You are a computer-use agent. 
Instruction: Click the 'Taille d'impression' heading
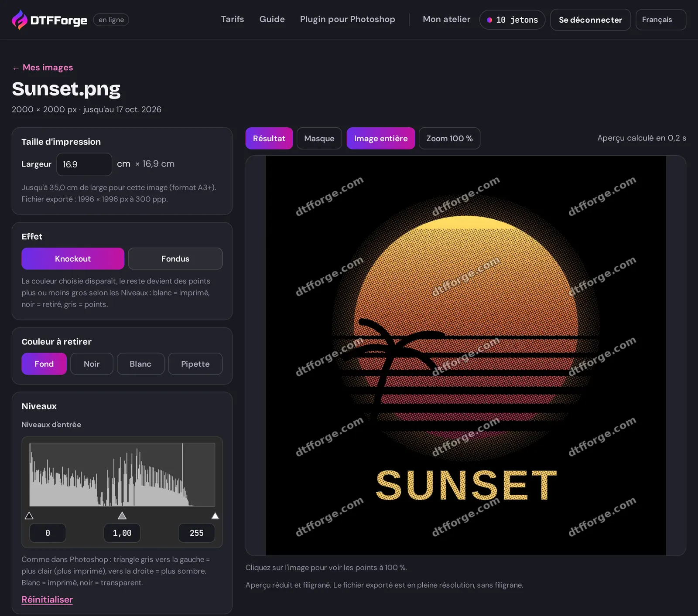pos(61,142)
